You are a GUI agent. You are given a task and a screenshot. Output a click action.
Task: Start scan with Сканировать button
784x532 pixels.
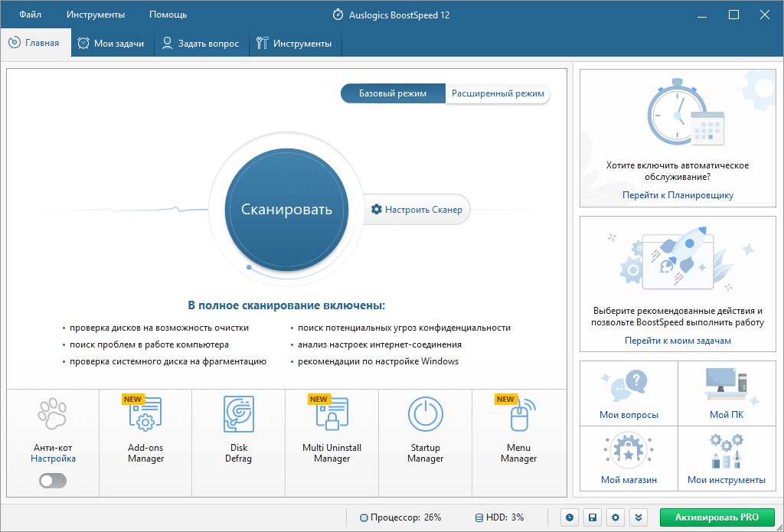click(286, 209)
